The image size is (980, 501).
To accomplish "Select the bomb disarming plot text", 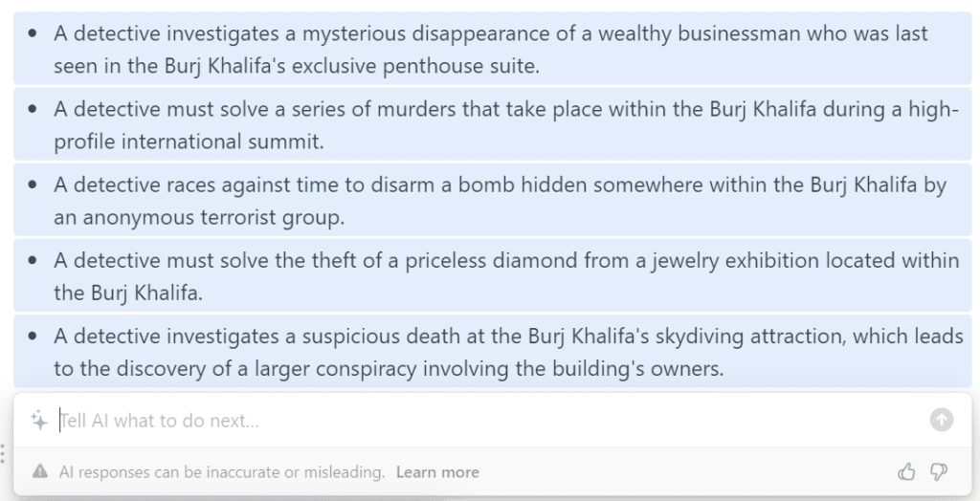I will 500,201.
